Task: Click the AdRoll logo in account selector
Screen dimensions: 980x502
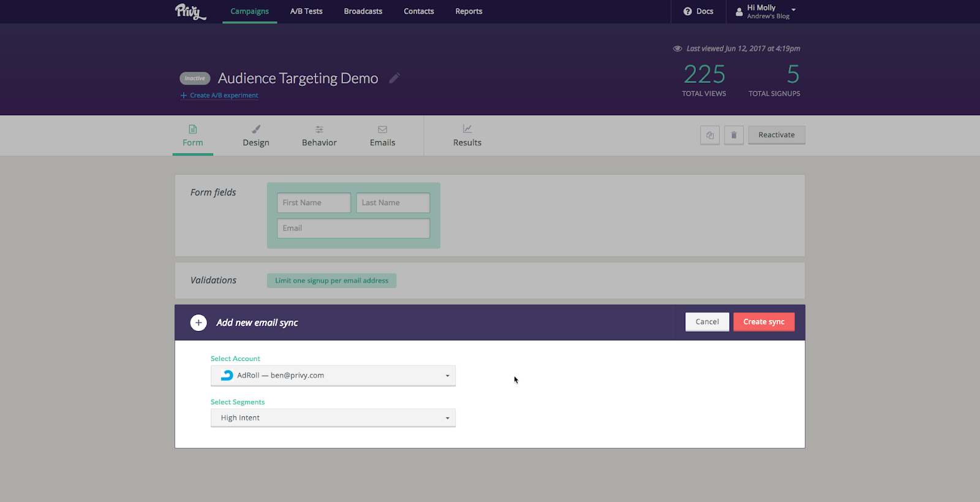Action: pos(227,375)
